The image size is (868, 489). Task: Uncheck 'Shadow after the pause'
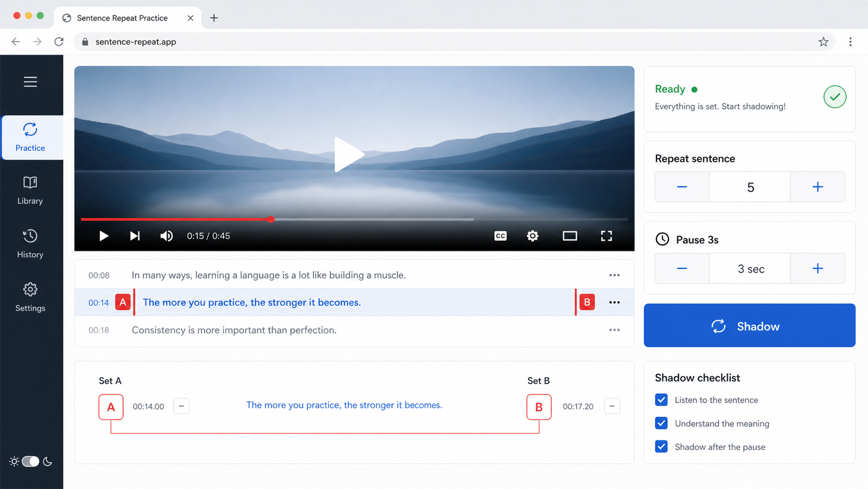click(x=661, y=446)
